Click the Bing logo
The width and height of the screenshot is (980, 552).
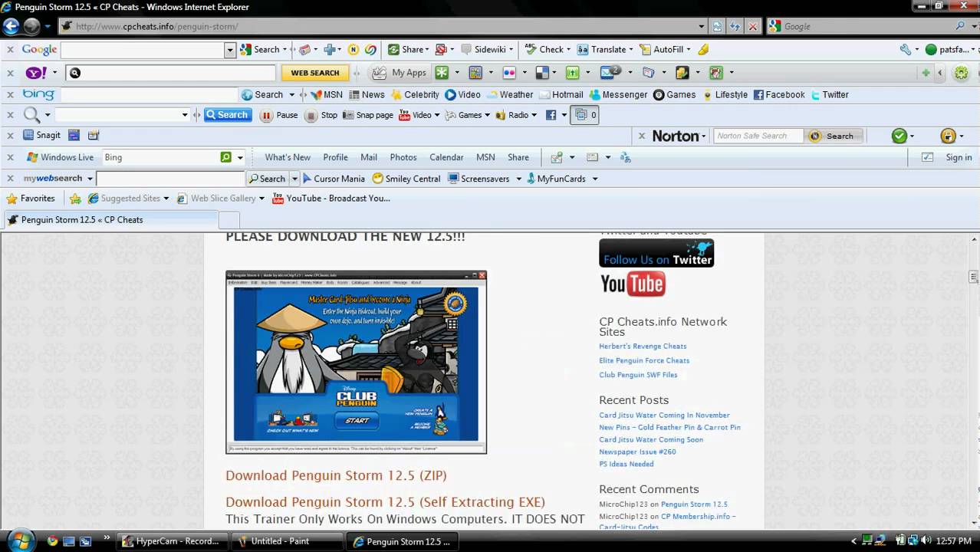coord(38,94)
